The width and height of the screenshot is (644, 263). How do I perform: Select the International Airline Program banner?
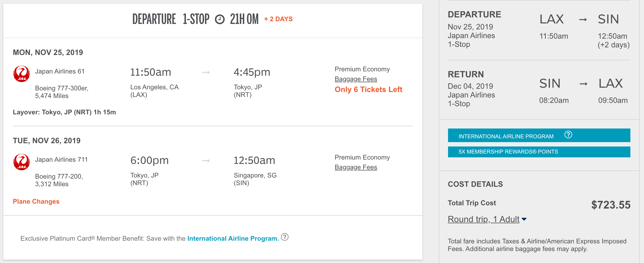tap(539, 135)
